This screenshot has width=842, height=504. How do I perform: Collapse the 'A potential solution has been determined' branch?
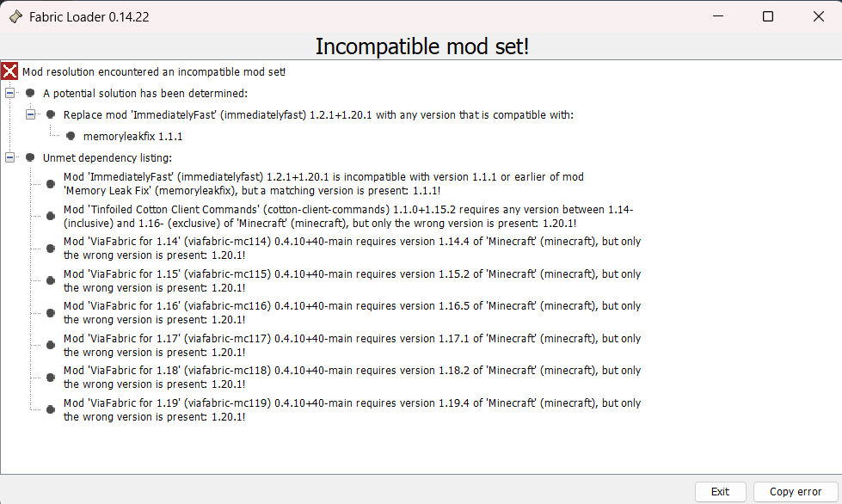(9, 93)
